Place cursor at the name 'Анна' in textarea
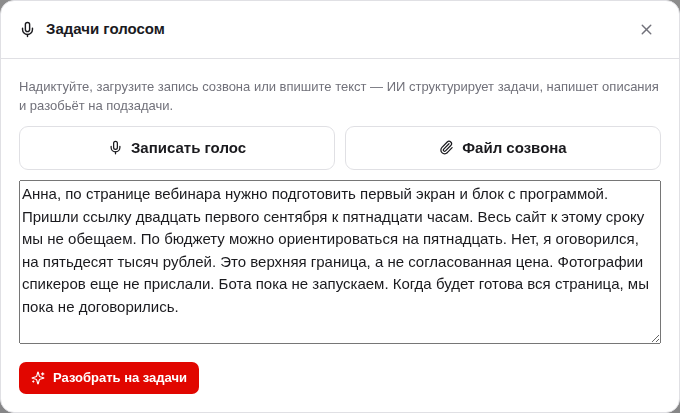Image resolution: width=680 pixels, height=413 pixels. coord(39,194)
